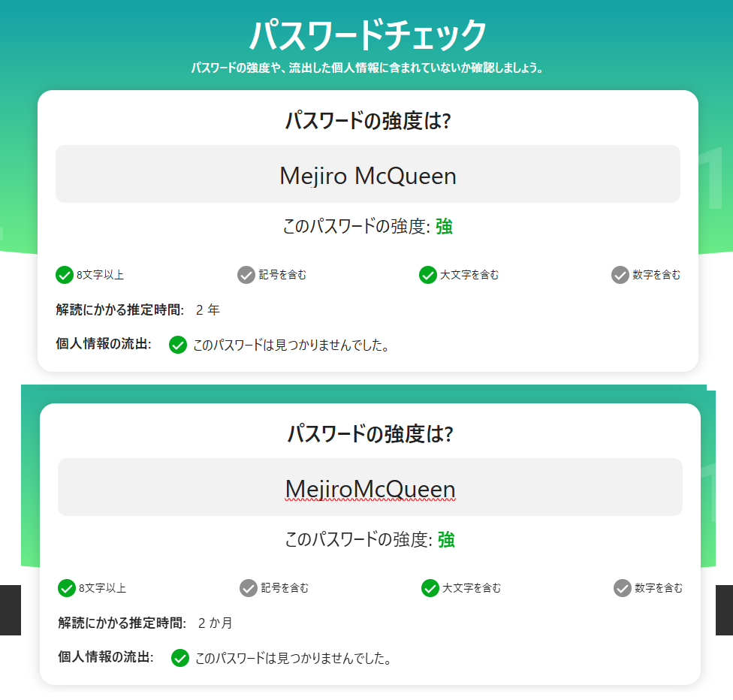
Task: Click green 8文字以上 check icon in the 2 年 card
Action: [65, 275]
